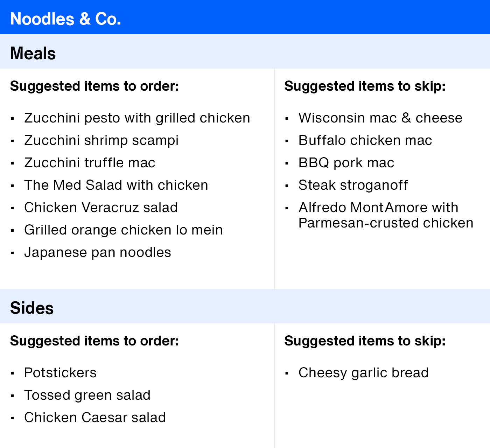The image size is (490, 448).
Task: Select Japanese pan noodles entry
Action: (x=98, y=253)
